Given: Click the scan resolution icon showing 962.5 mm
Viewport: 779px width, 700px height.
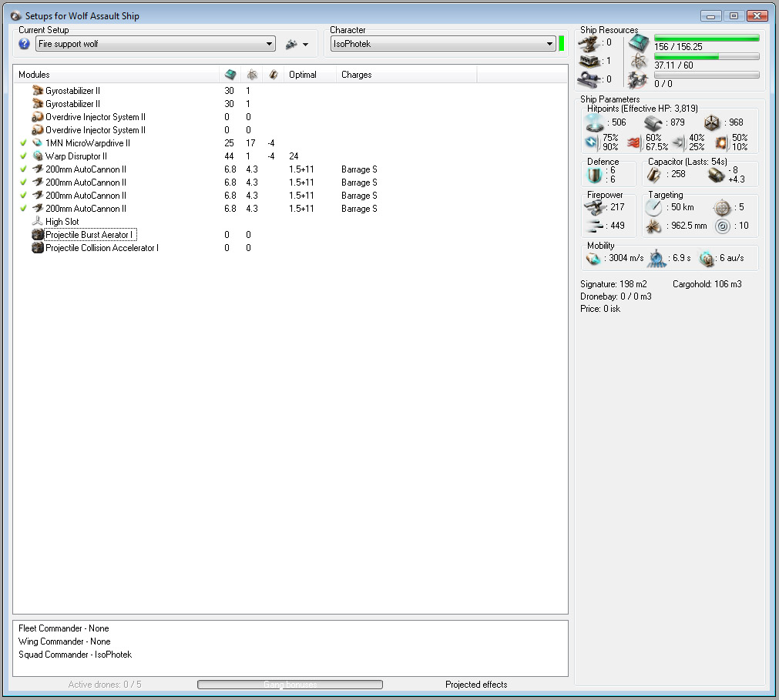Looking at the screenshot, I should [654, 226].
